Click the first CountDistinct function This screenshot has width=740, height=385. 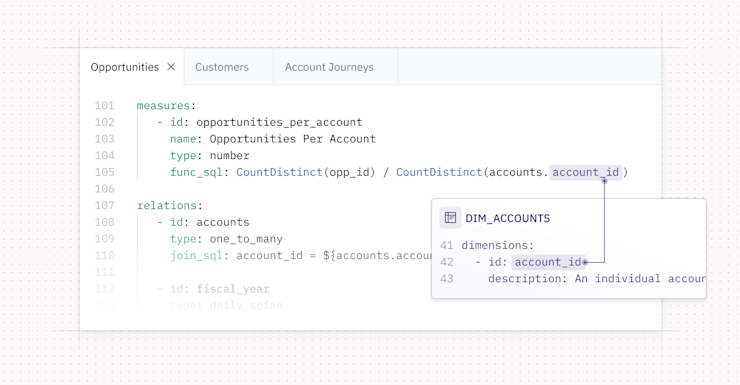[279, 172]
